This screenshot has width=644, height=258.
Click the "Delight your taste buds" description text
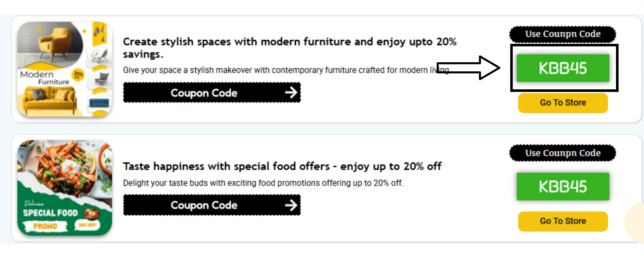coord(263,183)
